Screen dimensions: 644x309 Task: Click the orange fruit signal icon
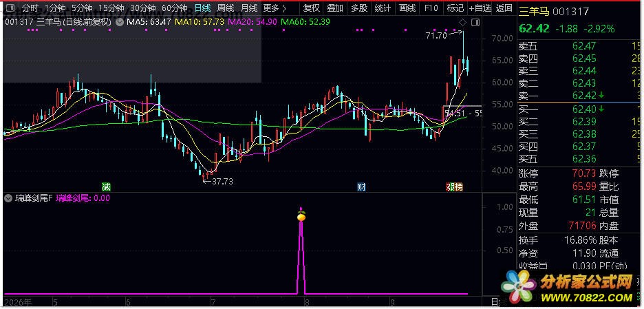pyautogui.click(x=301, y=215)
